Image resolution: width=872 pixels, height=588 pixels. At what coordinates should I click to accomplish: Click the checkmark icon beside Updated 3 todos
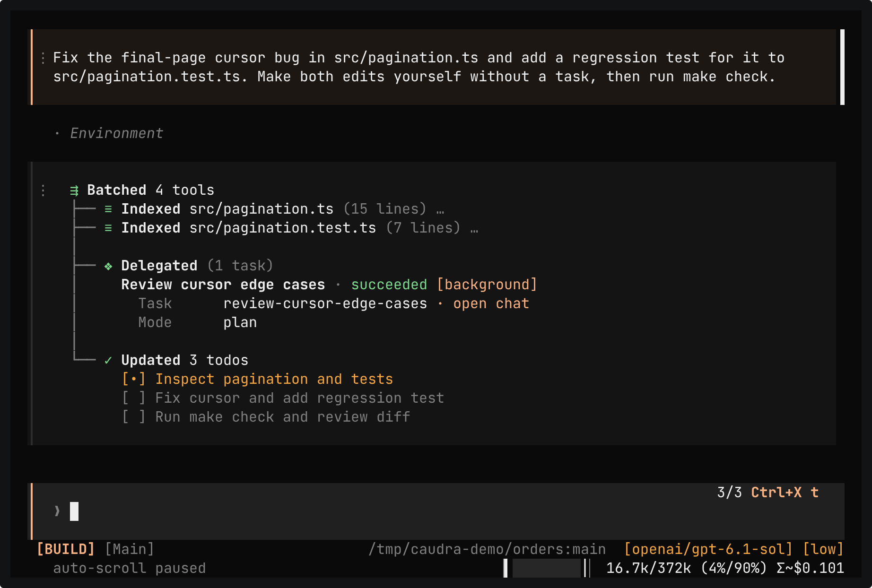point(108,361)
